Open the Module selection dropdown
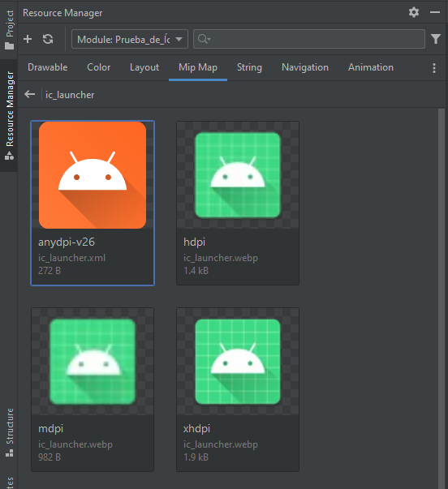Image resolution: width=448 pixels, height=489 pixels. pyautogui.click(x=130, y=39)
